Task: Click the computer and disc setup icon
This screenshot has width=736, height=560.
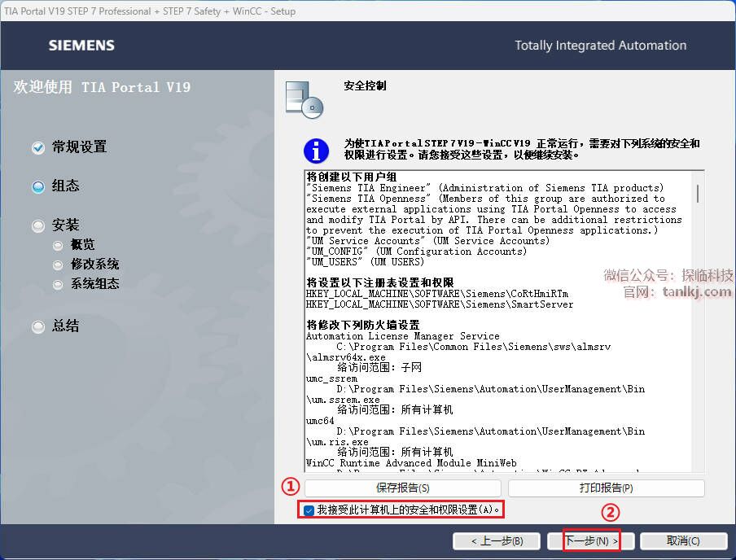Action: point(304,99)
